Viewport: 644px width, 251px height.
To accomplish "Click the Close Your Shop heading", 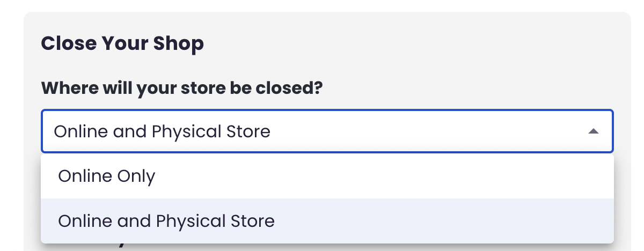I will (122, 43).
